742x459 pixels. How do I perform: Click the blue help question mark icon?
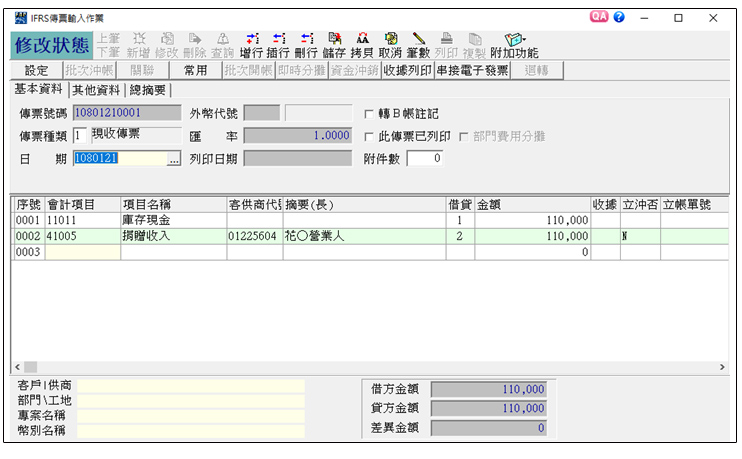point(619,18)
